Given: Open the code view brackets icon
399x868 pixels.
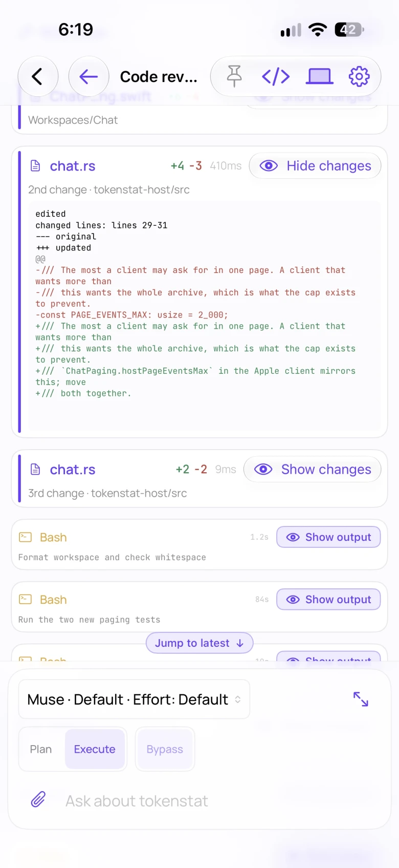Looking at the screenshot, I should 276,77.
